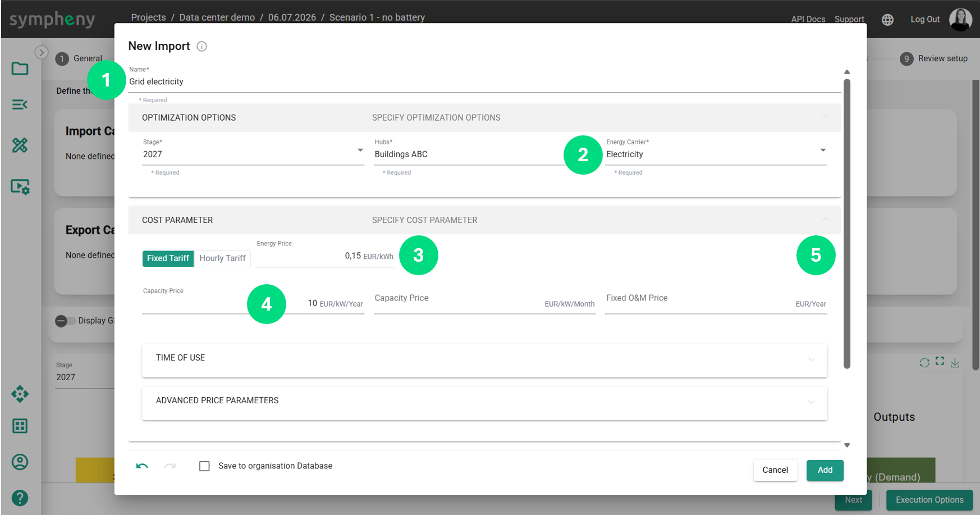Go to Projects breadcrumb
This screenshot has height=515, width=980.
pos(148,17)
